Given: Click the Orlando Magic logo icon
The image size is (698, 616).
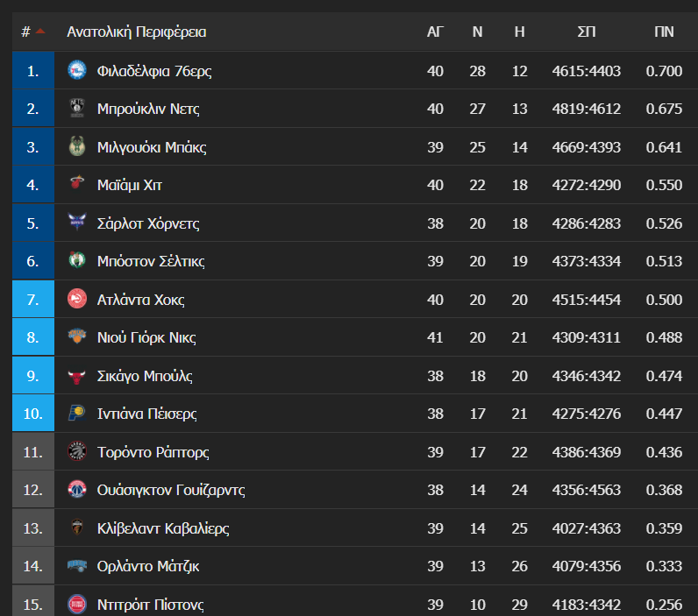Looking at the screenshot, I should (77, 566).
